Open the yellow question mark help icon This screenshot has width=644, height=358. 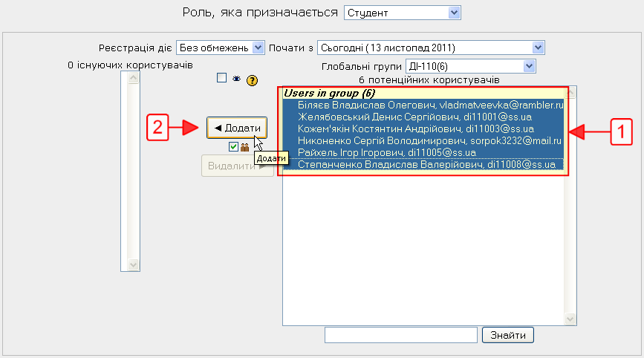[253, 80]
